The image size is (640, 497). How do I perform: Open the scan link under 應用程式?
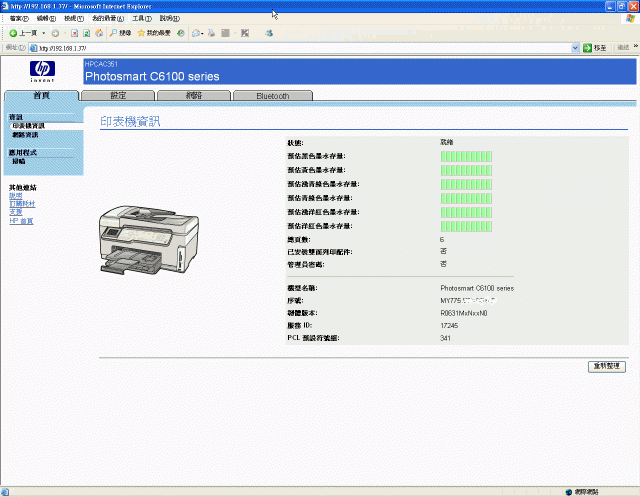[x=19, y=161]
